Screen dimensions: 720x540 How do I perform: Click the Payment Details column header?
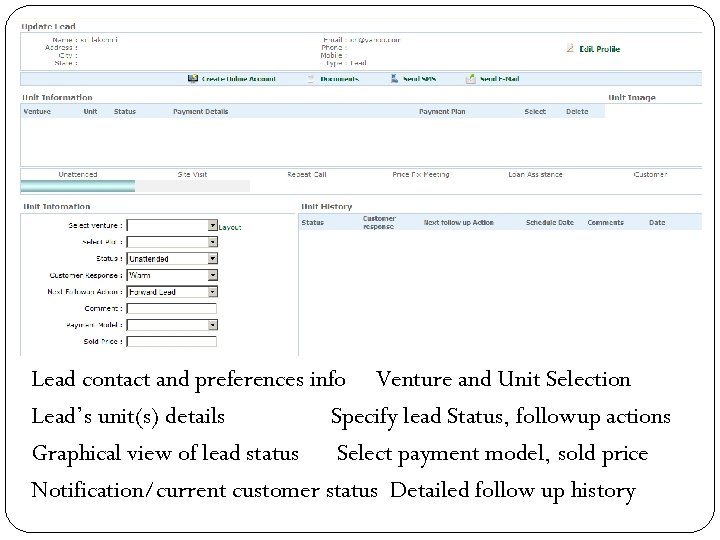tap(200, 112)
